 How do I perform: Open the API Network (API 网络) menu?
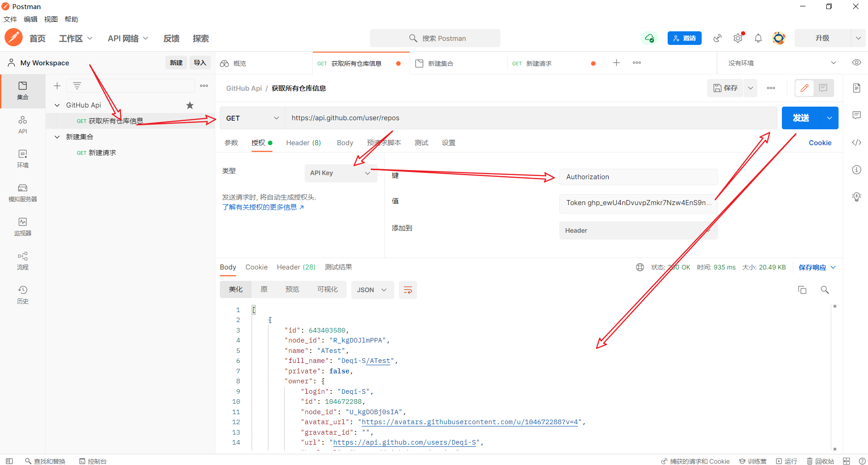click(128, 39)
